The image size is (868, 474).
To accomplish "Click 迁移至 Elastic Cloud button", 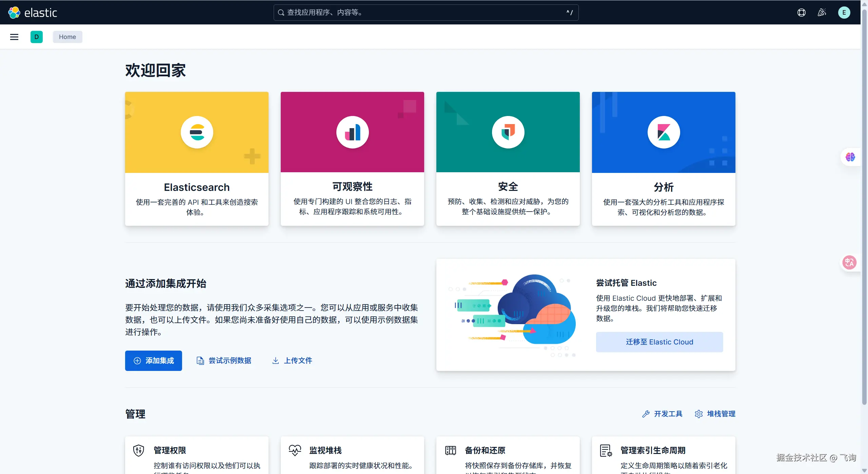I will coord(659,342).
